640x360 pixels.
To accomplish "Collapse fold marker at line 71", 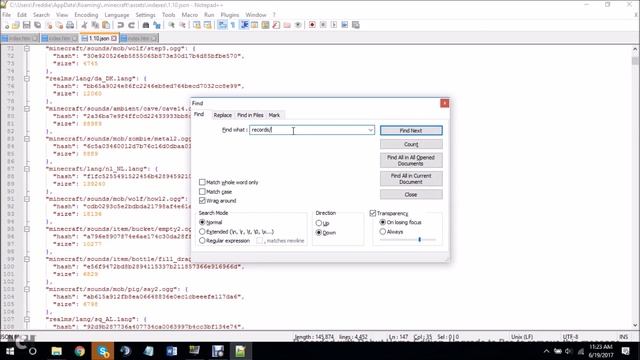I will [x=27, y=49].
